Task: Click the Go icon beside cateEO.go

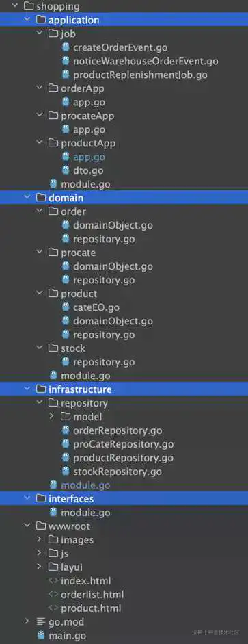Action: point(65,307)
